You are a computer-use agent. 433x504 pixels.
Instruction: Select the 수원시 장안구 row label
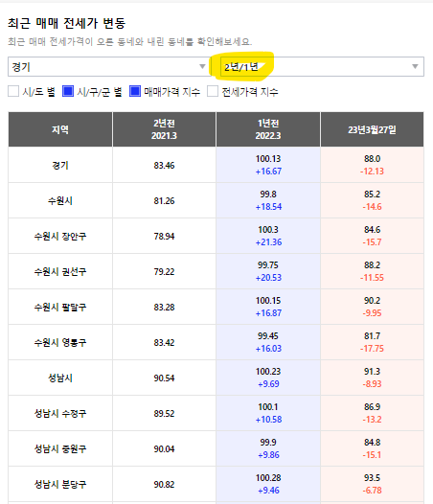tap(60, 237)
